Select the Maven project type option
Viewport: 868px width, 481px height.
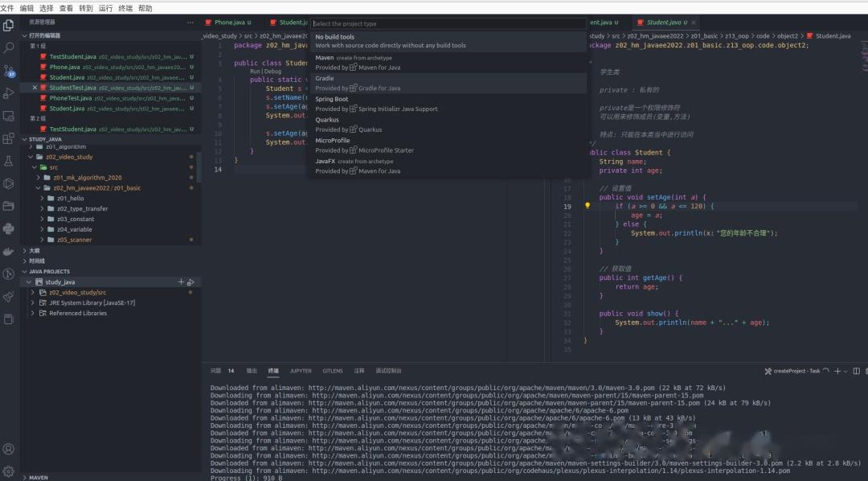coord(448,63)
